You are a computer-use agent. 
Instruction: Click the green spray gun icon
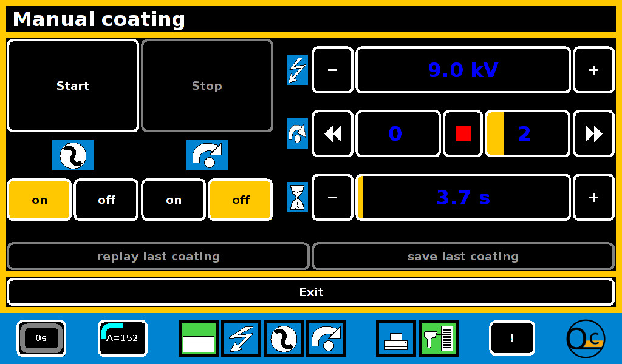point(439,339)
